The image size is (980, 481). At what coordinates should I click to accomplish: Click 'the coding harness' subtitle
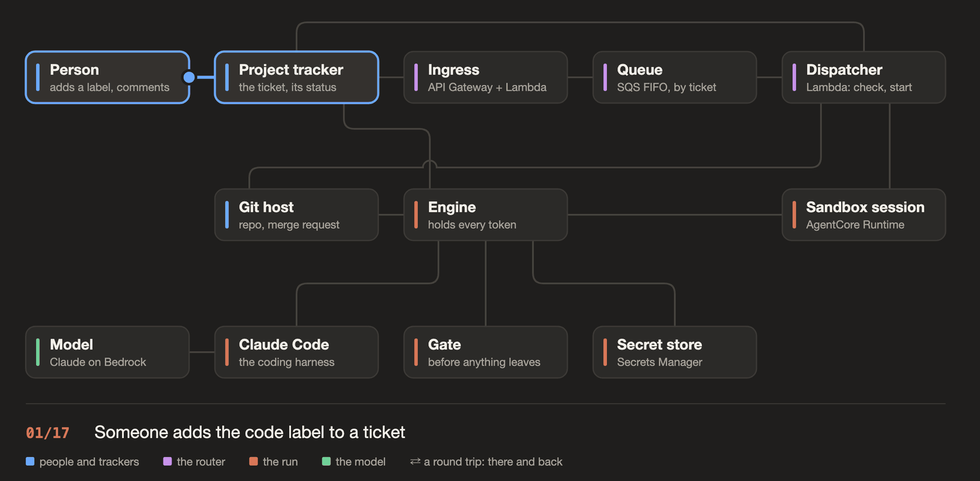287,362
